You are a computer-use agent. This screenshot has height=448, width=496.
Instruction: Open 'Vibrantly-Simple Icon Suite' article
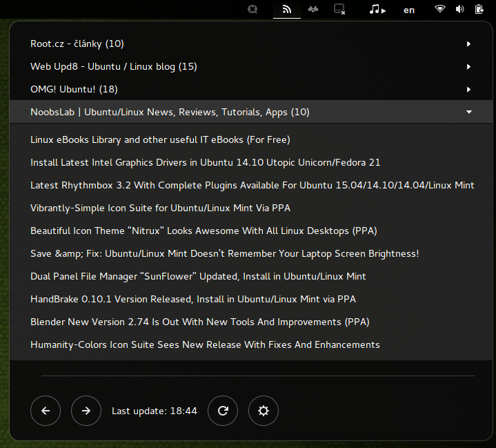tap(251, 208)
